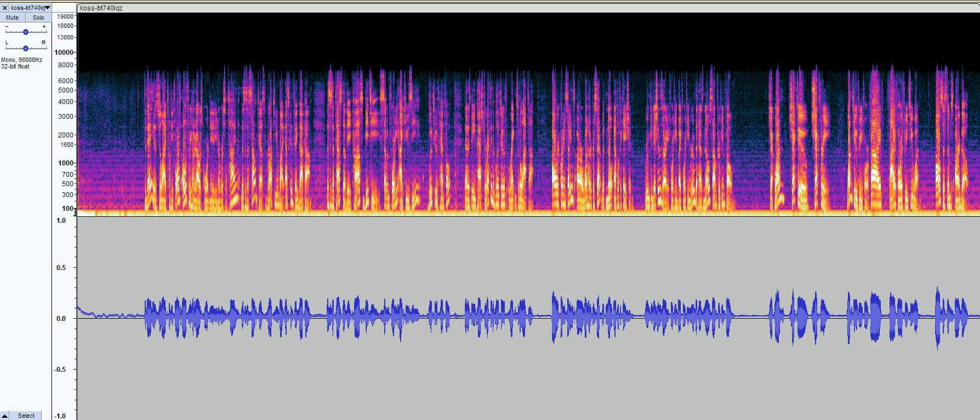The width and height of the screenshot is (980, 420).
Task: Mute the koss-bt740iqz track
Action: pyautogui.click(x=13, y=18)
